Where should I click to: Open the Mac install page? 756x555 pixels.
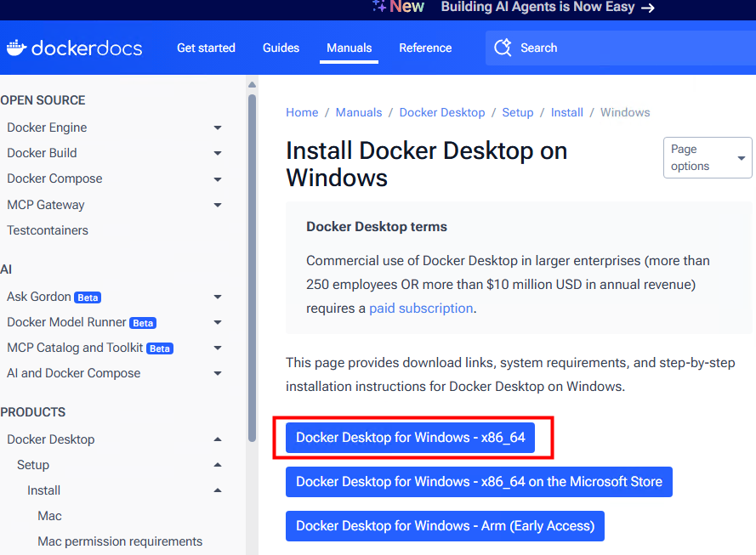click(49, 516)
